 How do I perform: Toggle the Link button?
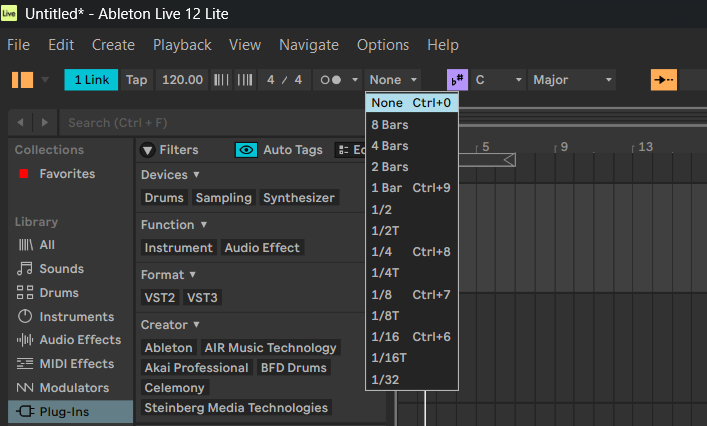pos(91,80)
